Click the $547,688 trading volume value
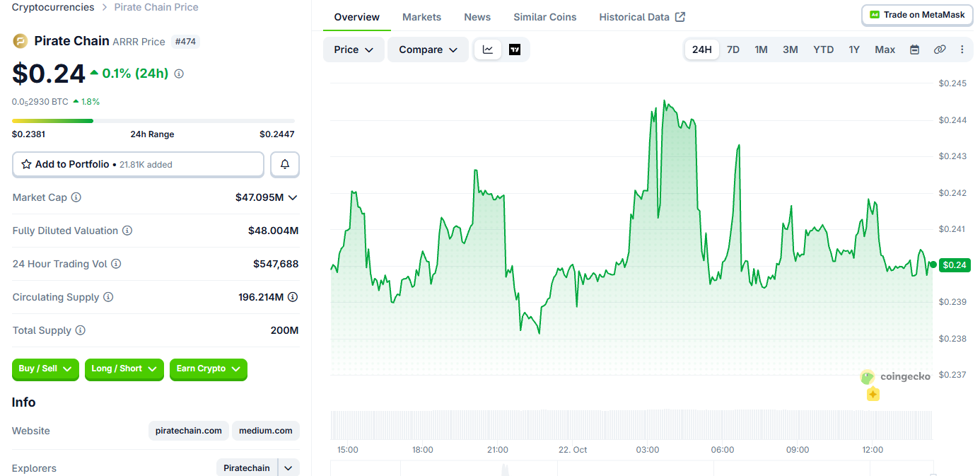 (276, 264)
